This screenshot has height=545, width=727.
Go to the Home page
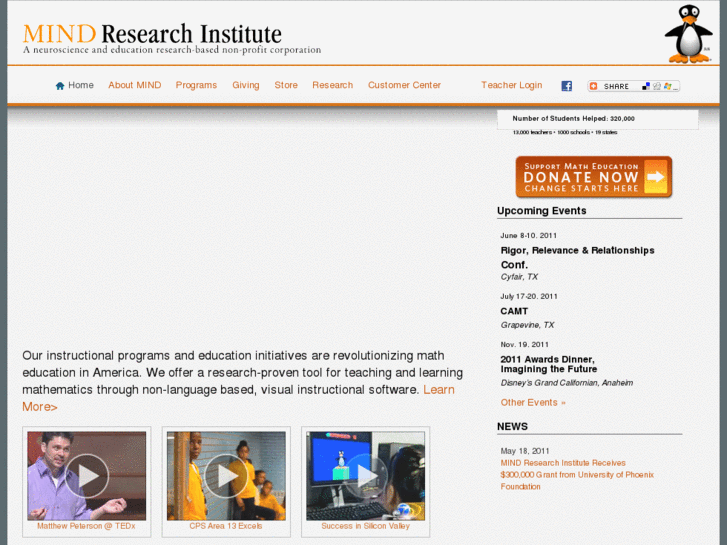point(81,85)
